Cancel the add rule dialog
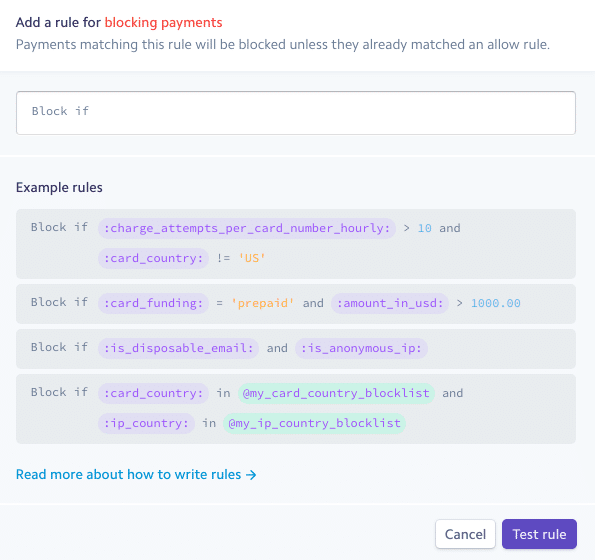Screen dimensions: 595x560 (x=465, y=534)
